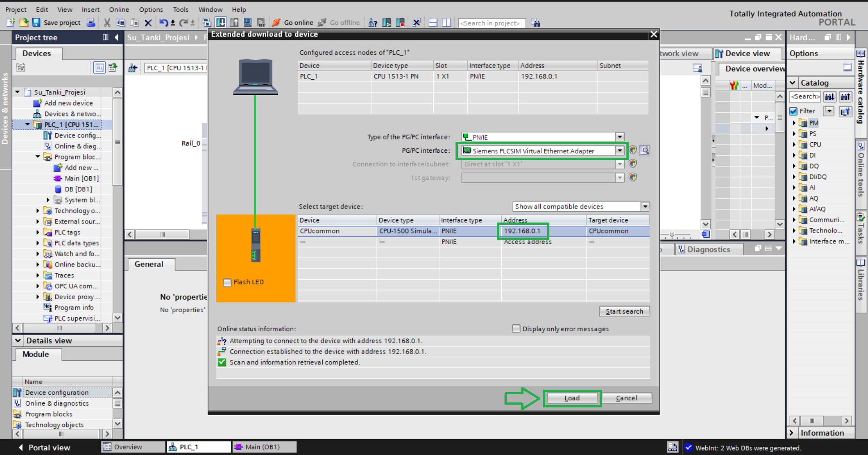Toggle the Filter checkbox in Catalog
Image resolution: width=868 pixels, height=455 pixels.
pos(793,111)
